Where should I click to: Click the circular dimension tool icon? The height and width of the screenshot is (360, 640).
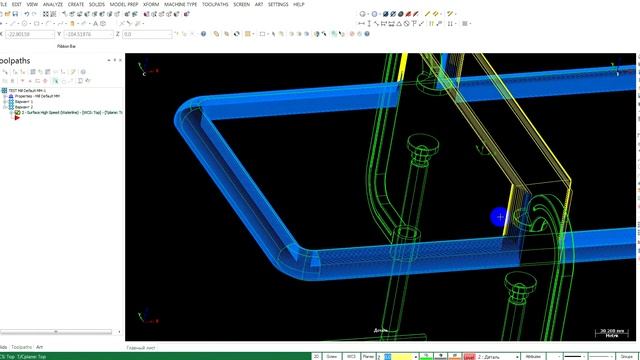[x=407, y=24]
